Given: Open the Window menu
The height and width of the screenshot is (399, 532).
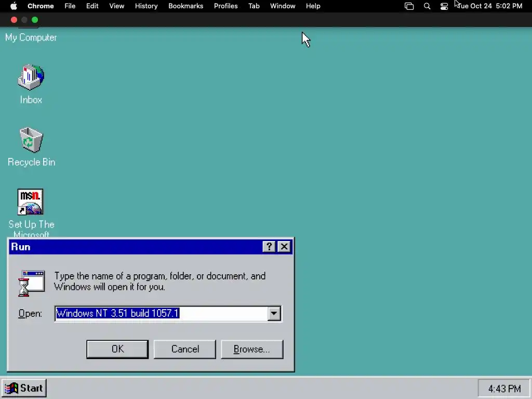Looking at the screenshot, I should pos(283,6).
